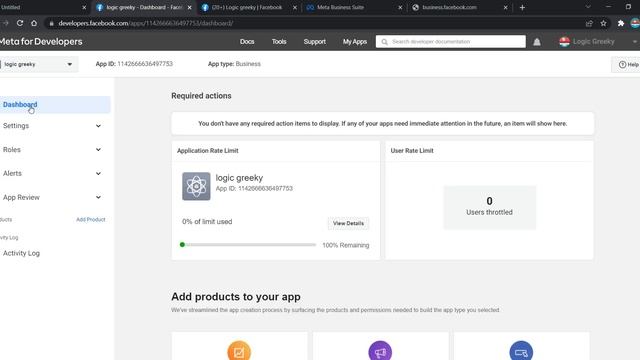Close the Meta Business Suite tab
640x360 pixels.
[400, 7]
